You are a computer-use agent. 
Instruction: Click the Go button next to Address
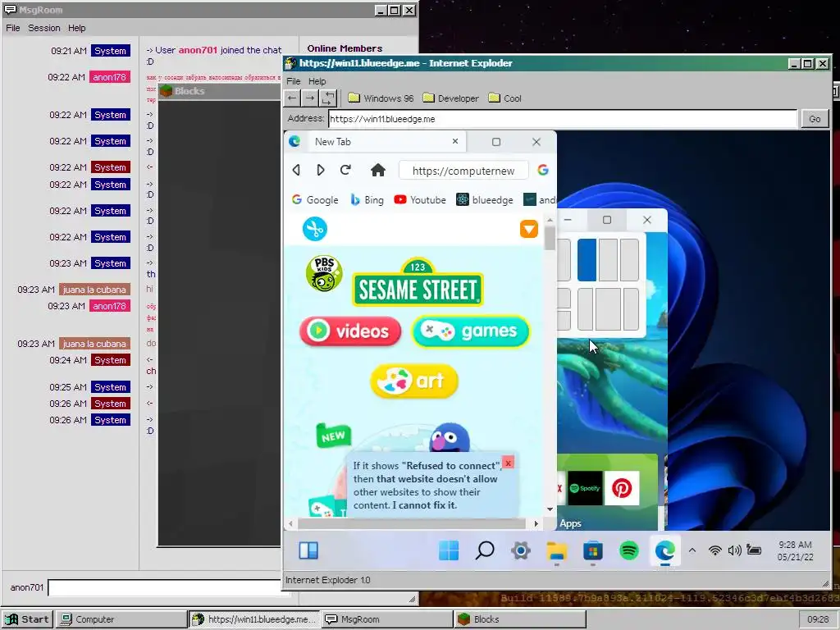(x=815, y=119)
